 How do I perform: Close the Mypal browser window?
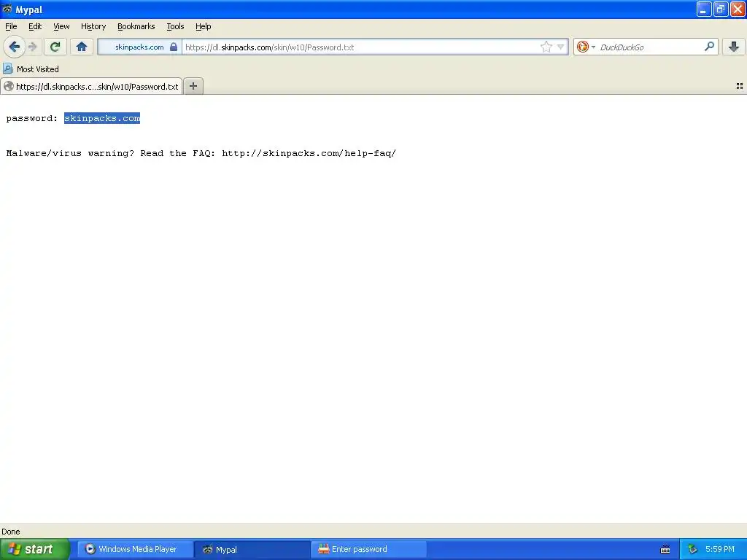coord(738,9)
